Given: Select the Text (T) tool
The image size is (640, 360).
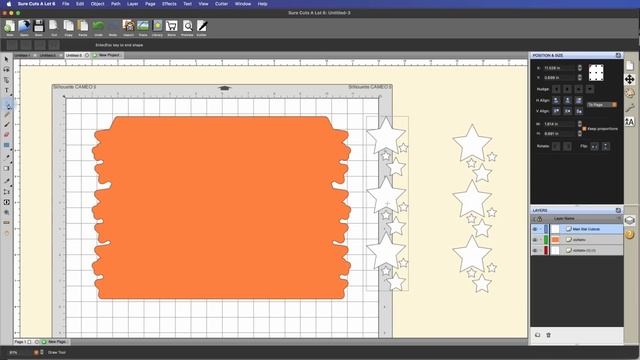Looking at the screenshot, I should (7, 91).
